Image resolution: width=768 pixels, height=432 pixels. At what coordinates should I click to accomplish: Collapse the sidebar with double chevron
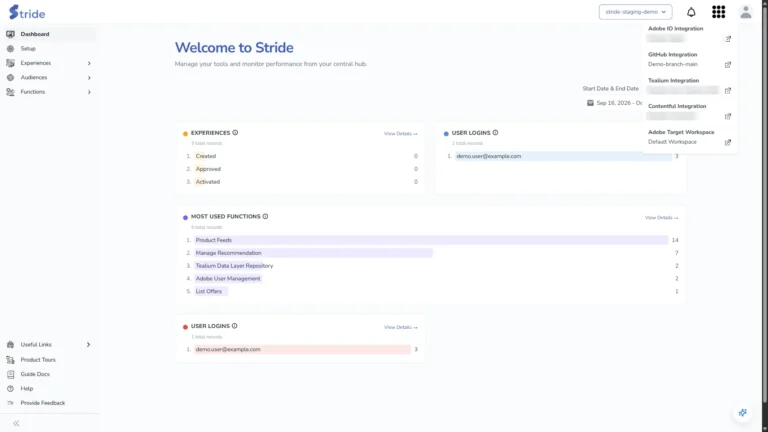(16, 423)
